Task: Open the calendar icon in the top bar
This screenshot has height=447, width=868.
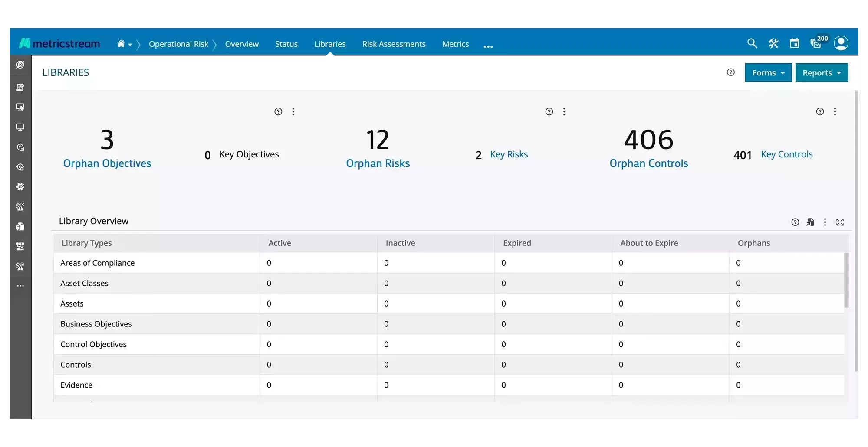Action: (x=794, y=42)
